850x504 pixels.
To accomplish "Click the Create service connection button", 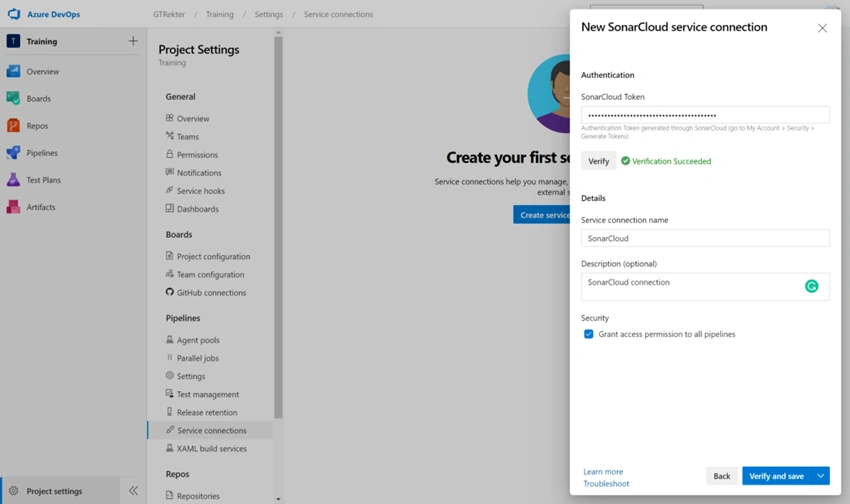I will coord(542,215).
